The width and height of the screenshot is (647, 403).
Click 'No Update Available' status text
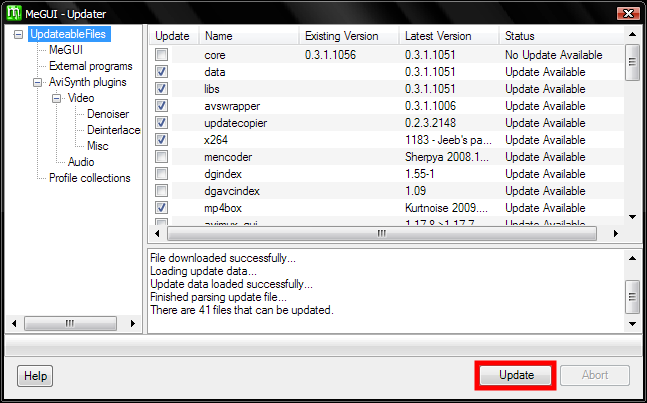(553, 55)
